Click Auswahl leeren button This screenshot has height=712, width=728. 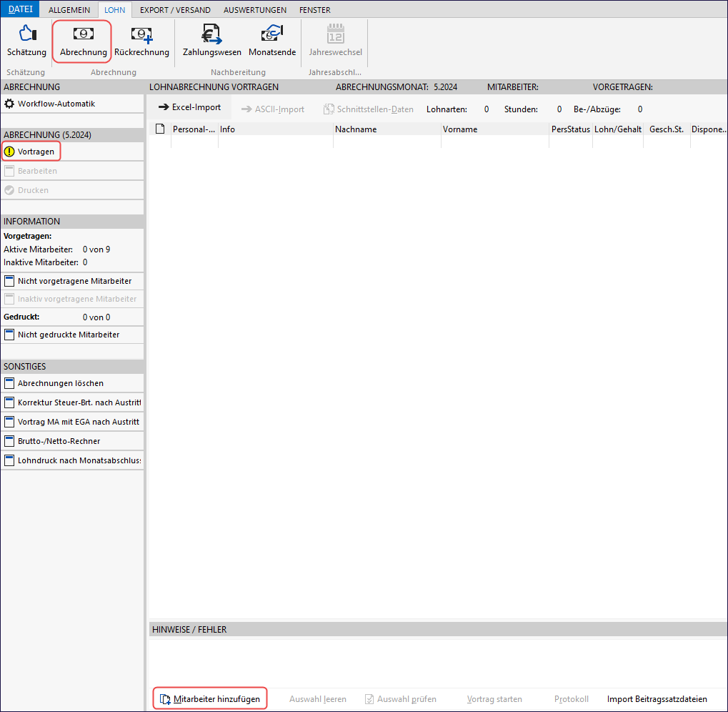tap(318, 699)
